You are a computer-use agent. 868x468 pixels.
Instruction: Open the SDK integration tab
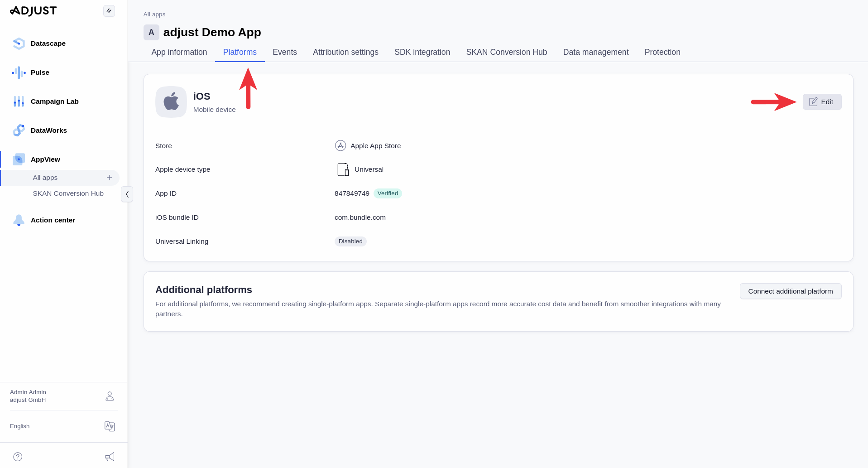tap(422, 52)
